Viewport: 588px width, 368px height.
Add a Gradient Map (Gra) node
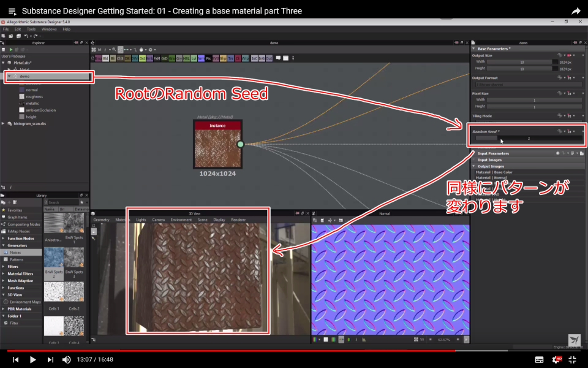171,58
